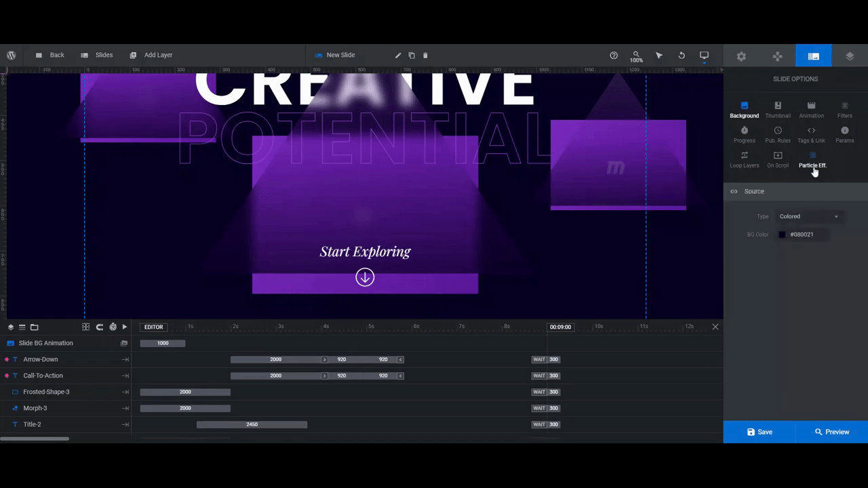Select the Animation option
Viewport: 868px width, 488px height.
(811, 110)
